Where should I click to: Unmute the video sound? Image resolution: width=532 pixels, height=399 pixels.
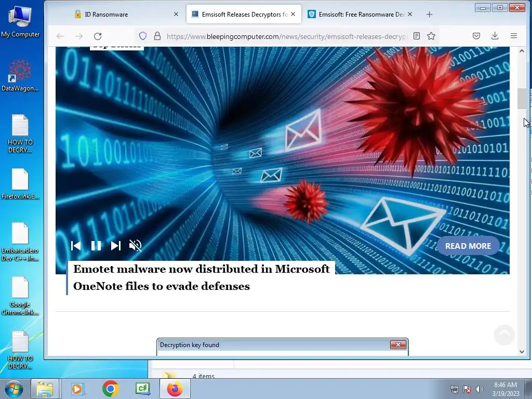tap(136, 246)
